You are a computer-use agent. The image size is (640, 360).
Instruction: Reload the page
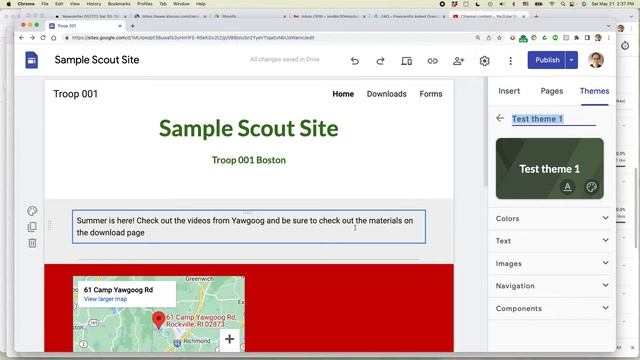pos(43,38)
